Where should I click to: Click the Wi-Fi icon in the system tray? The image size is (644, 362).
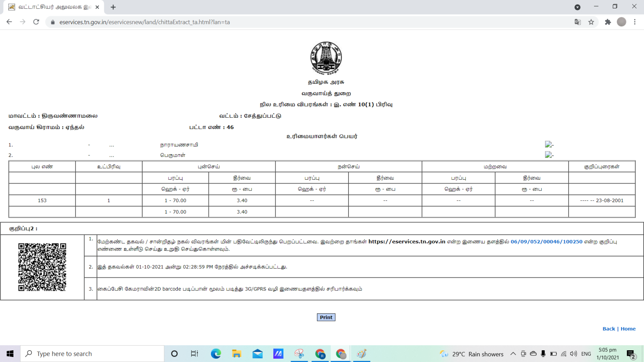click(565, 354)
